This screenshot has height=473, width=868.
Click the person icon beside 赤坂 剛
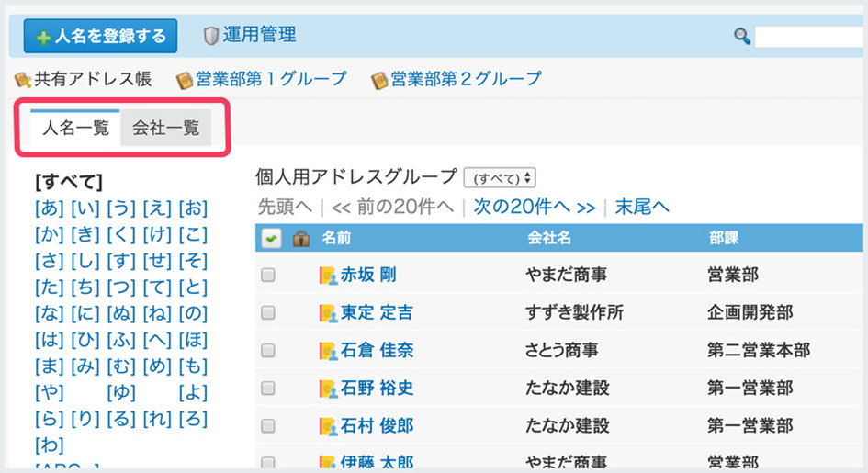pyautogui.click(x=328, y=276)
